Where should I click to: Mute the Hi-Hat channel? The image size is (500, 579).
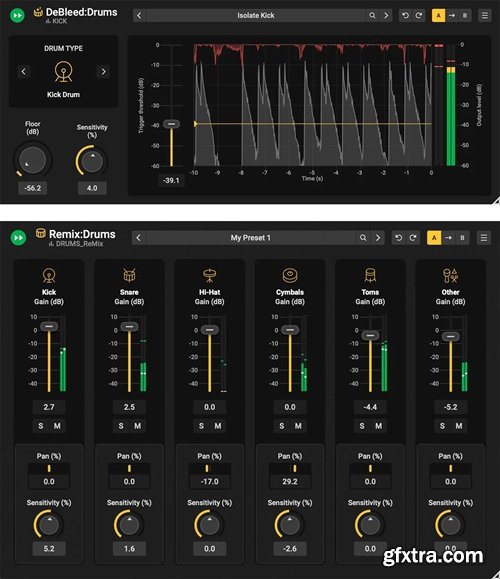pyautogui.click(x=218, y=426)
